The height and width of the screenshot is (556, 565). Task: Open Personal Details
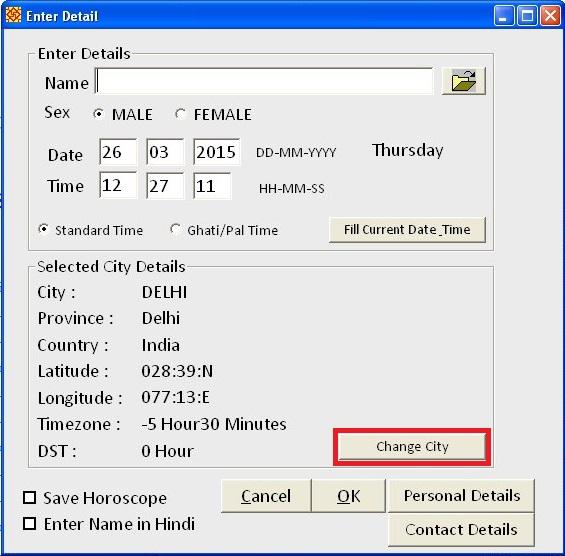point(462,496)
